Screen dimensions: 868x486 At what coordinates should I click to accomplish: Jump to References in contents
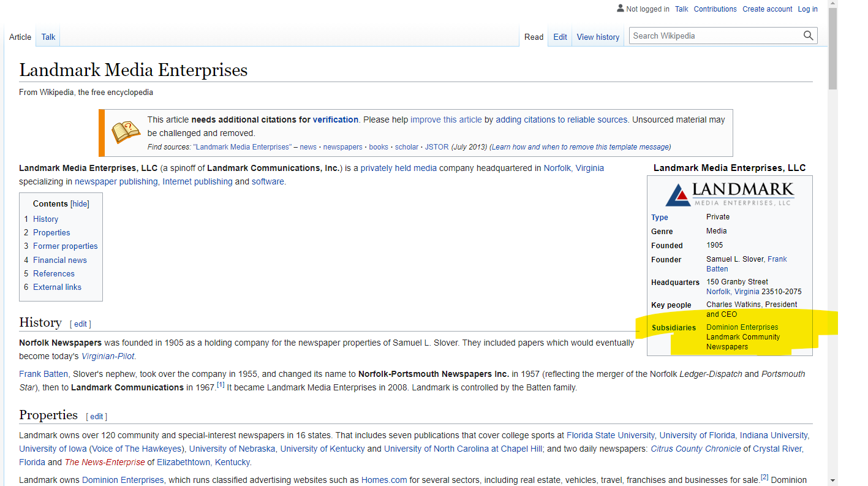click(54, 273)
